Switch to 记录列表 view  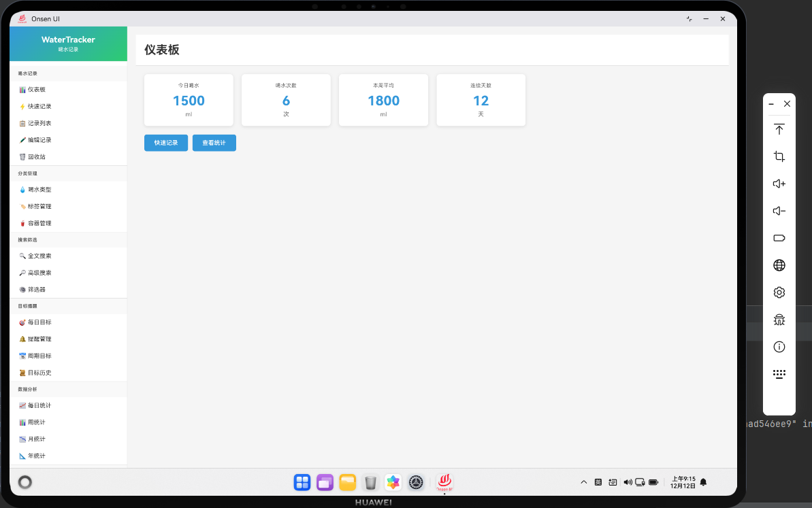click(x=37, y=123)
